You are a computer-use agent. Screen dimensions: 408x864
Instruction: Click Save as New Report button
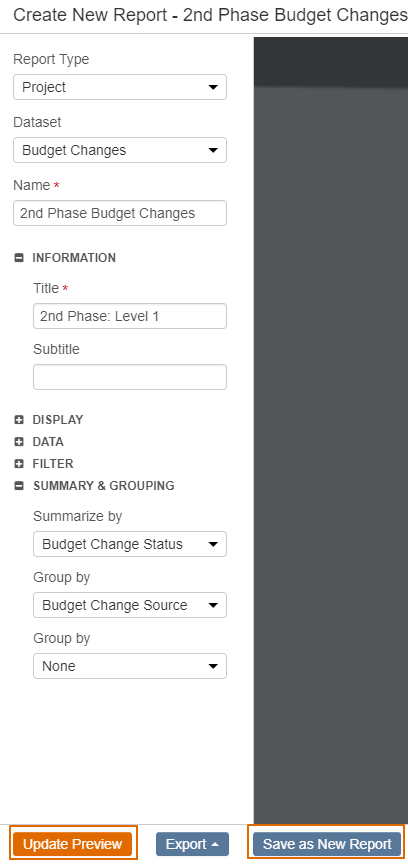click(327, 844)
